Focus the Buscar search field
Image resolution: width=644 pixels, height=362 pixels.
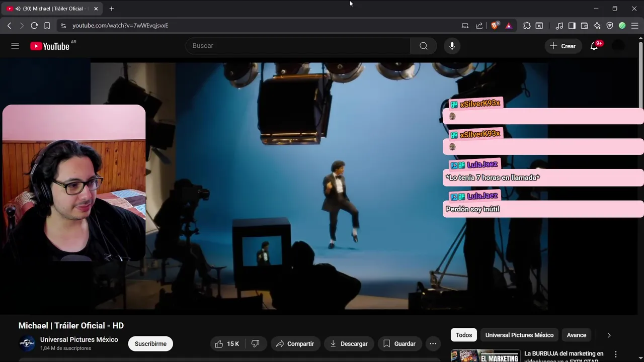pyautogui.click(x=298, y=46)
